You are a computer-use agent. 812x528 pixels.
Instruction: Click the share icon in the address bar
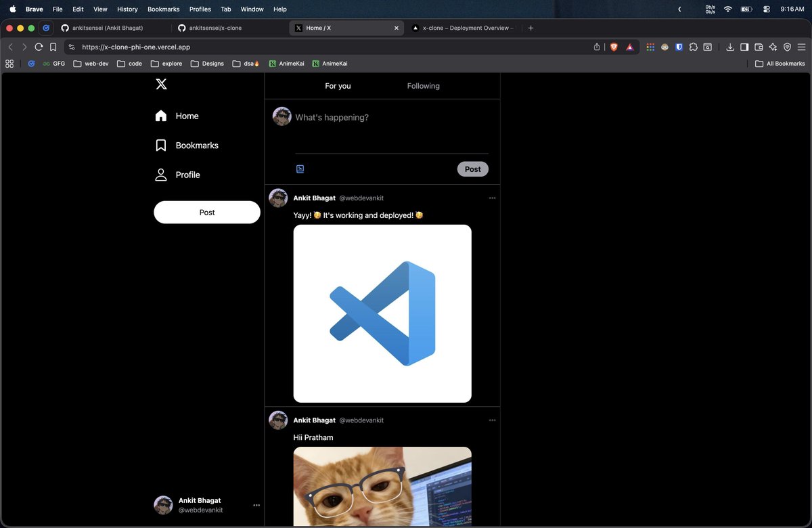(597, 47)
